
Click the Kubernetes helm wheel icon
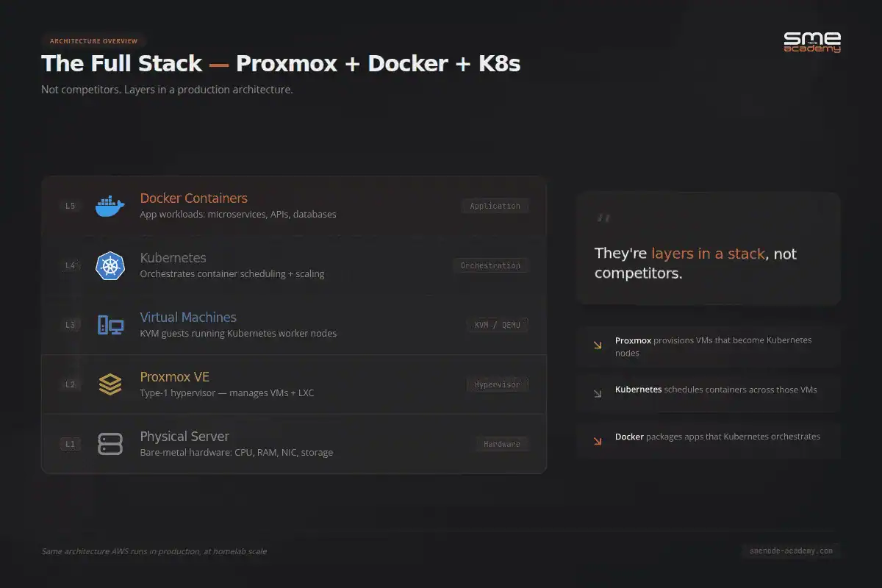[110, 265]
